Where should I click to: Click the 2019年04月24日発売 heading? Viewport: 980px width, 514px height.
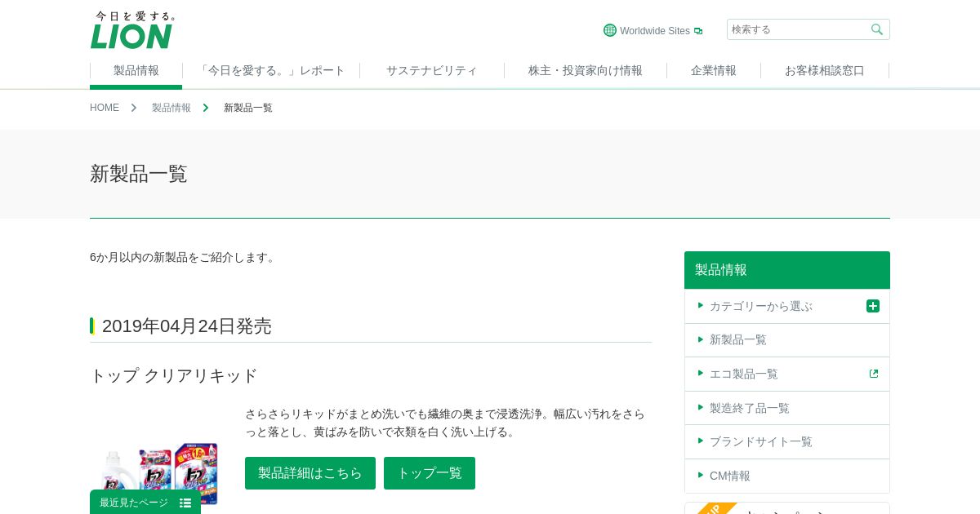tap(187, 326)
